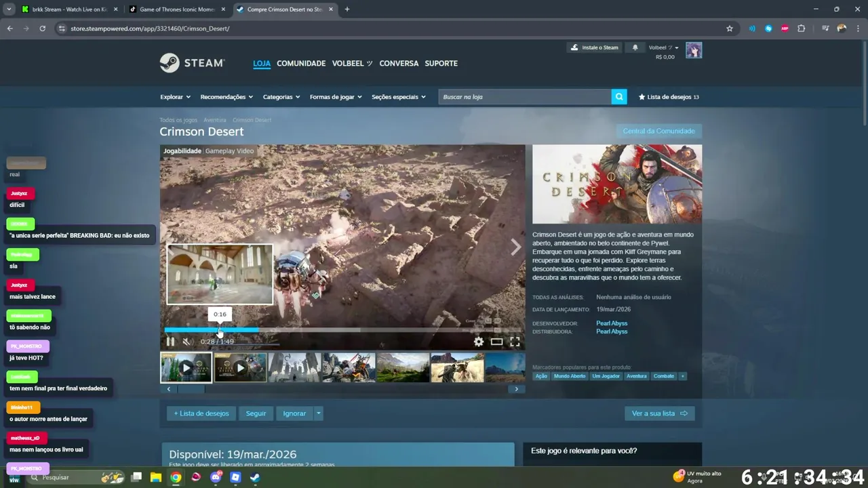
Task: Open the Chrome extensions puzzle menu
Action: tap(802, 28)
